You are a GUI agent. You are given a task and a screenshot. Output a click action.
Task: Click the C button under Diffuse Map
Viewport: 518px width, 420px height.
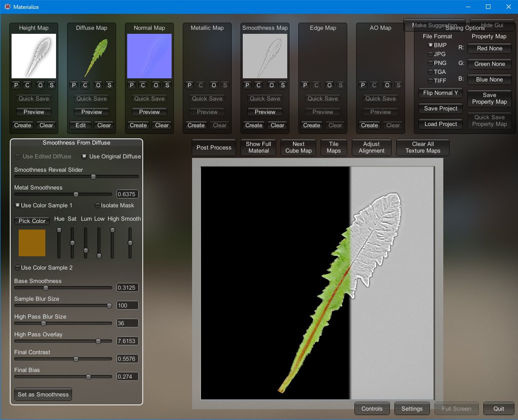click(x=85, y=85)
